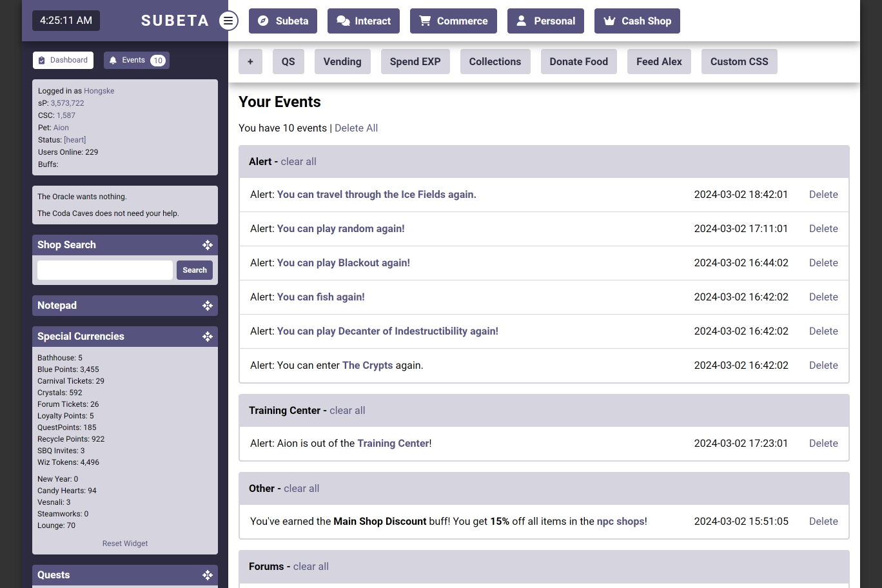Viewport: 882px width, 588px height.
Task: Click the bell icon in the Events button
Action: click(113, 61)
